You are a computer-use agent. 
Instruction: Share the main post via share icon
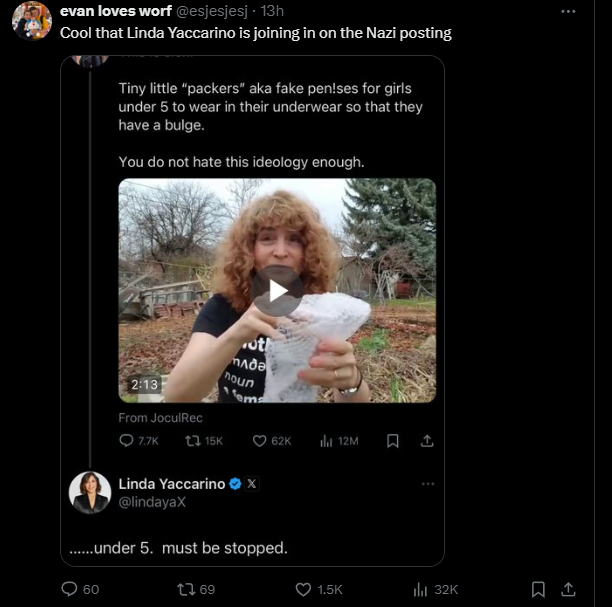(x=568, y=589)
